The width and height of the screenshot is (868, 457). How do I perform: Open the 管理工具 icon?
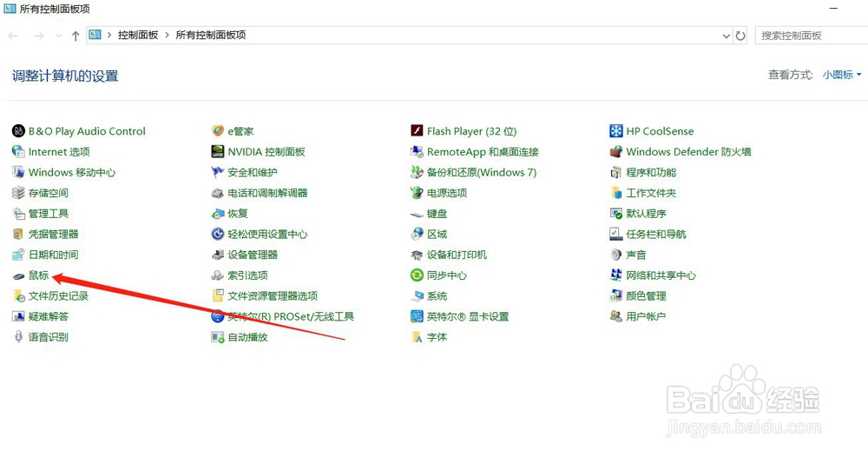click(18, 213)
